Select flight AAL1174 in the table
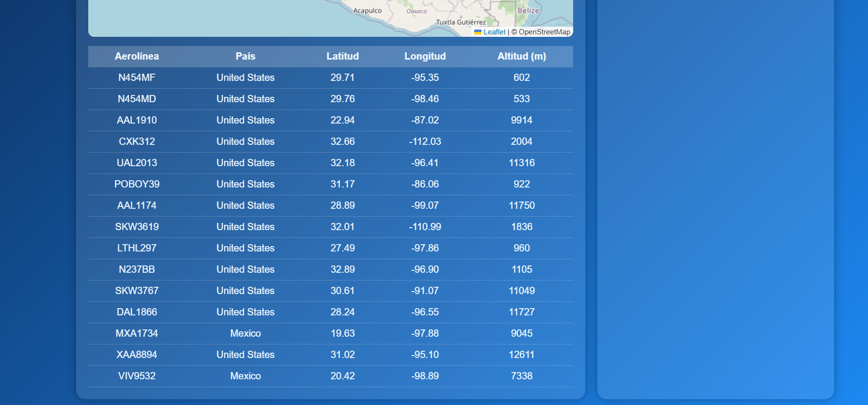This screenshot has height=405, width=868. (137, 205)
